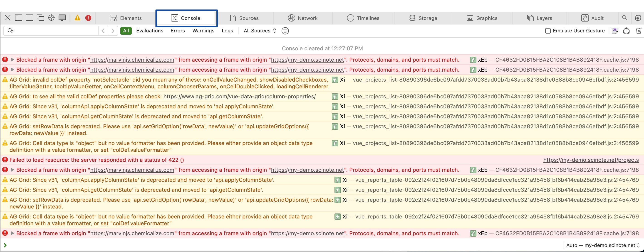Open the console snippets JS icon
Image resolution: width=644 pixels, height=252 pixels.
tap(615, 31)
